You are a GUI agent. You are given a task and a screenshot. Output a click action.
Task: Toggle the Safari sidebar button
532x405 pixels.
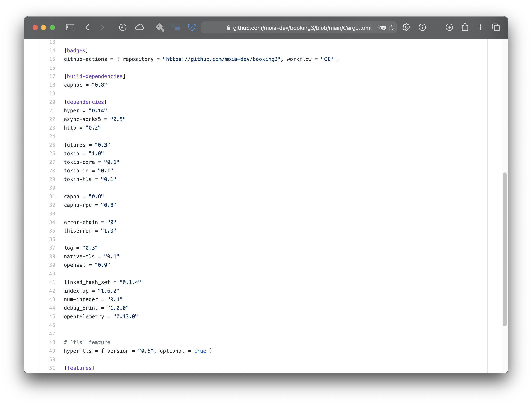pos(70,27)
